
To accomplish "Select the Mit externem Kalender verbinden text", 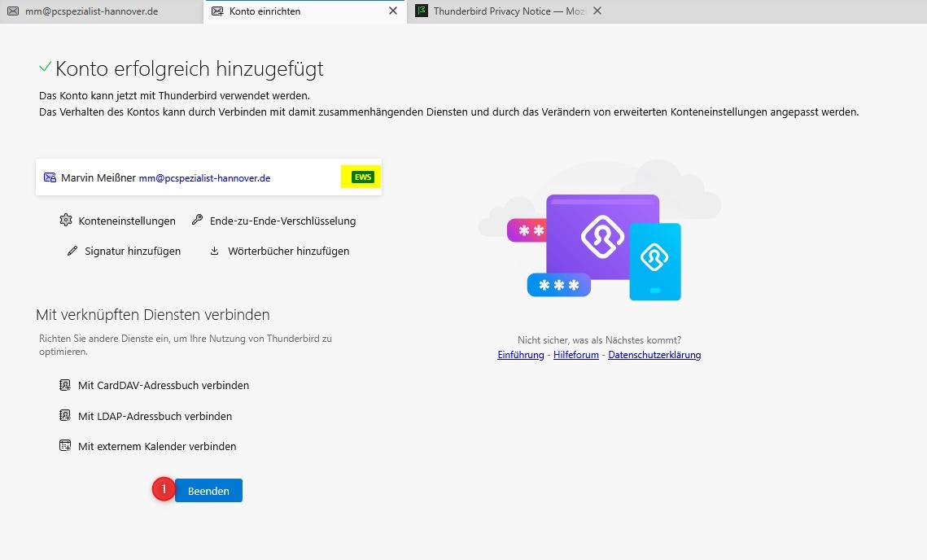I will coord(157,446).
